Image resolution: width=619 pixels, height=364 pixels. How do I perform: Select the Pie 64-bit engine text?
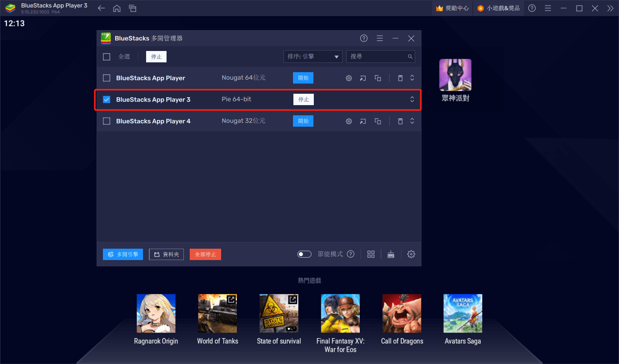pos(236,99)
